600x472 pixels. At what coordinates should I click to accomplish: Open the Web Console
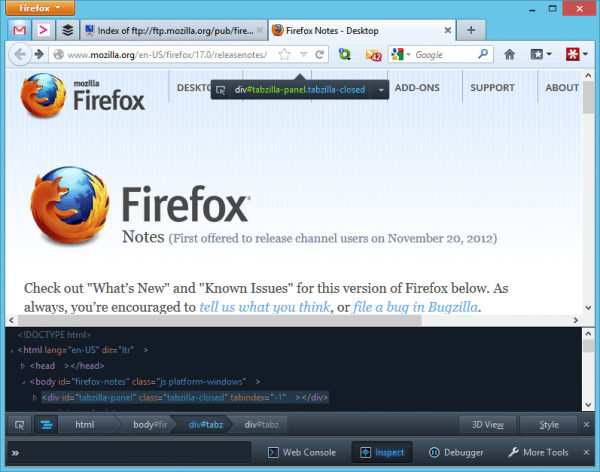[304, 452]
